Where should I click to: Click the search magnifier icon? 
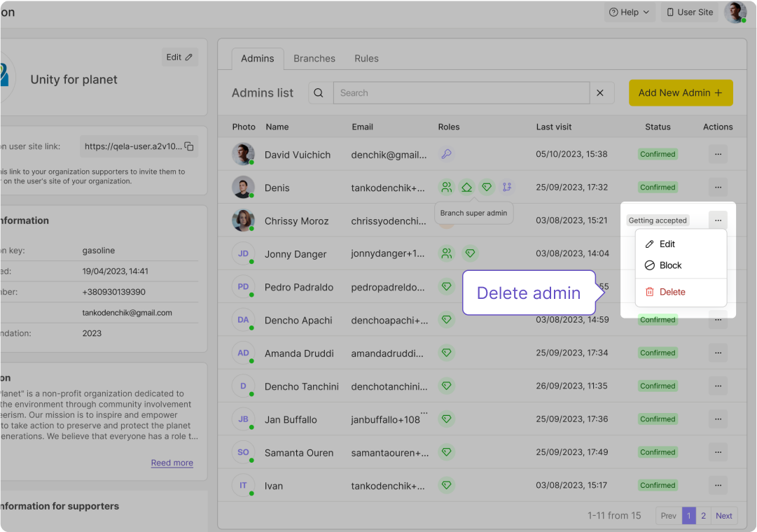click(319, 93)
